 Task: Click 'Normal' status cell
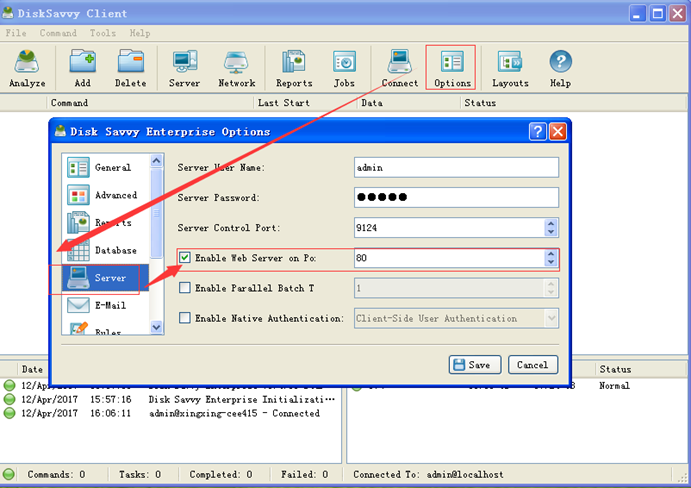pos(614,385)
